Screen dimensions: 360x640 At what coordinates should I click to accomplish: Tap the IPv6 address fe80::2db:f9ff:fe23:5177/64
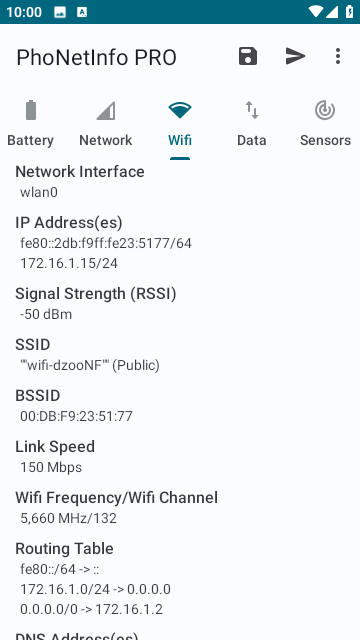click(x=106, y=243)
